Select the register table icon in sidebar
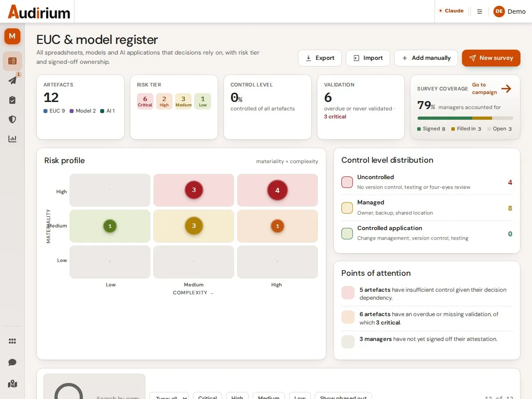 (x=12, y=61)
